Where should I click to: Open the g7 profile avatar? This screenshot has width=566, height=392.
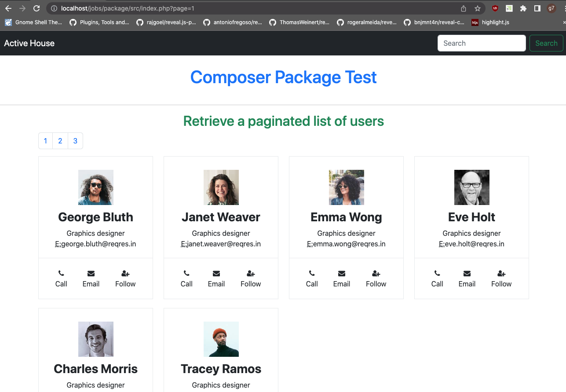551,8
